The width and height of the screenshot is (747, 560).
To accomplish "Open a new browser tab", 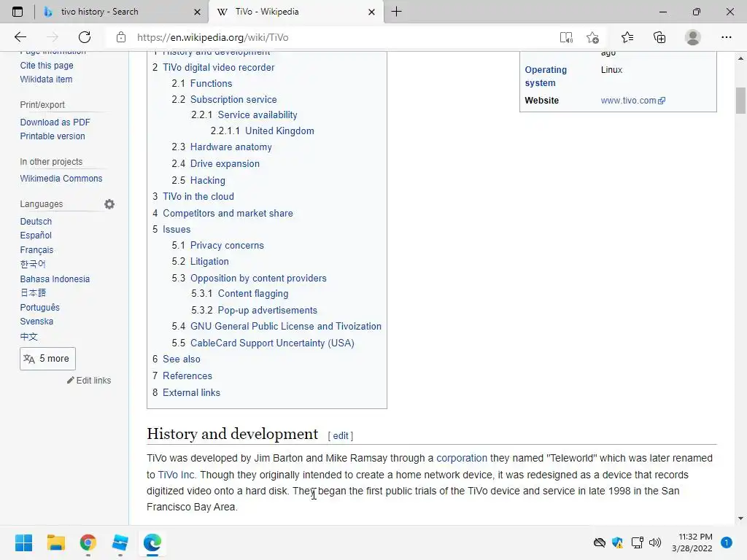I will 396,12.
